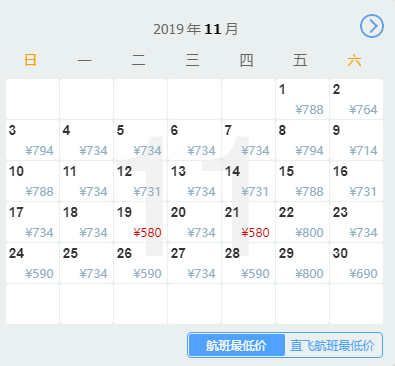
Task: Choose November 17 date cell
Action: click(32, 222)
